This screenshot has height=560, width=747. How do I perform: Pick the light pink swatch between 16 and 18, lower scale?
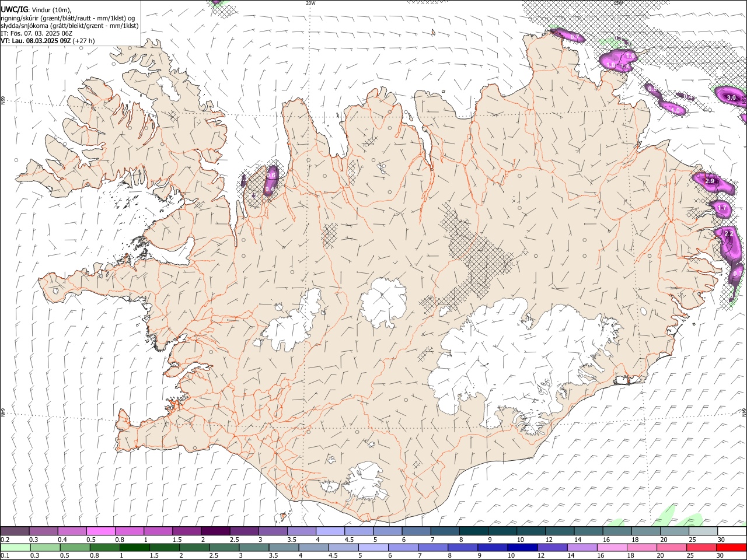pyautogui.click(x=612, y=548)
